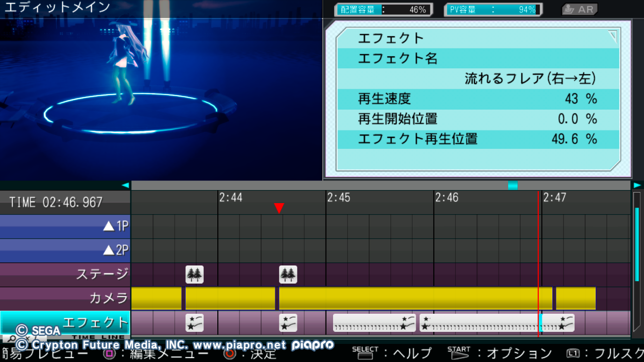Click the 配置容量 46% capacity gauge
644x362 pixels.
(x=384, y=10)
